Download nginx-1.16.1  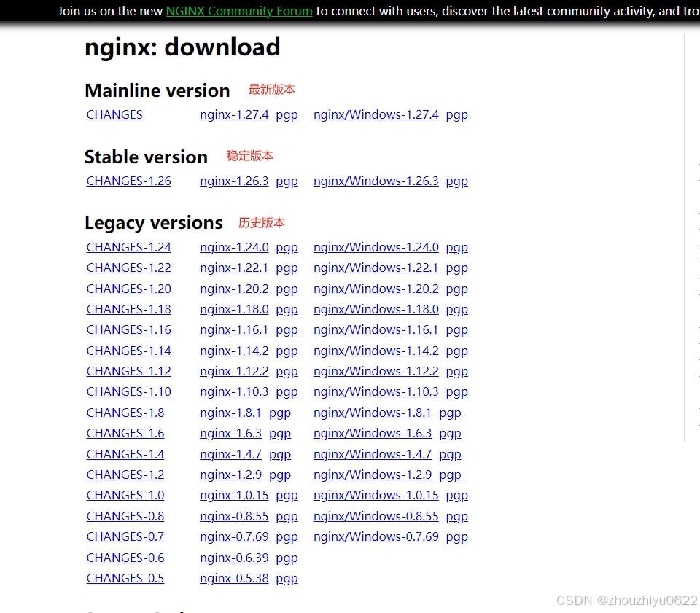click(234, 329)
